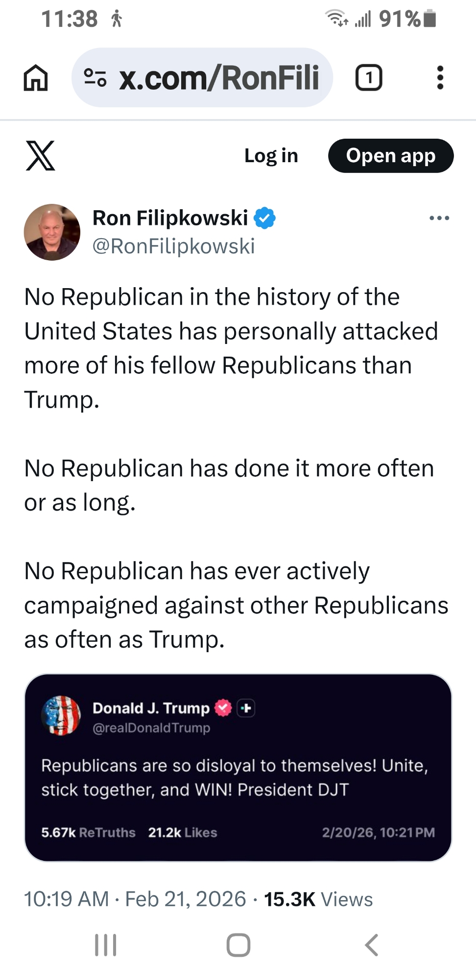Tap the x.com/RonFili address bar

point(218,78)
